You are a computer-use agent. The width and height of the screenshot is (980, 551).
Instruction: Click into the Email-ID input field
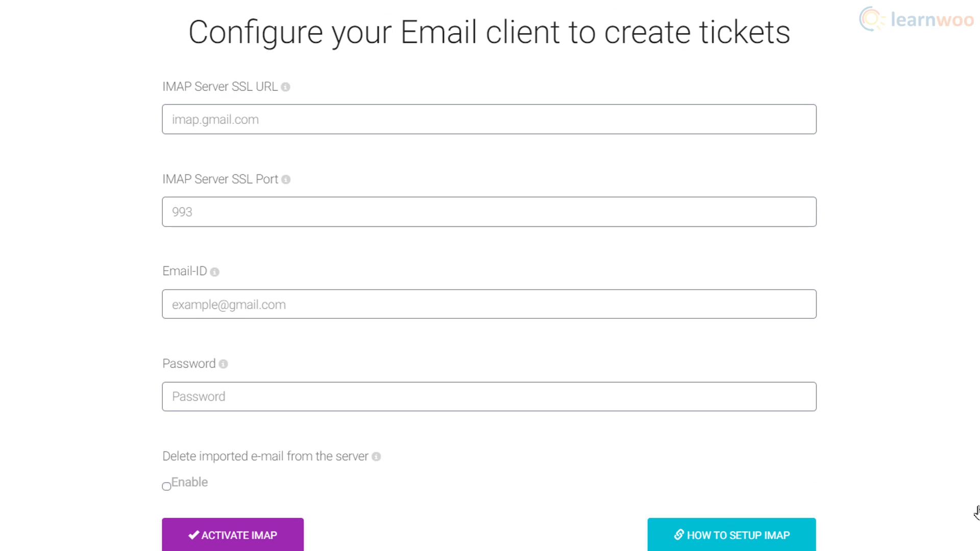[x=489, y=304]
